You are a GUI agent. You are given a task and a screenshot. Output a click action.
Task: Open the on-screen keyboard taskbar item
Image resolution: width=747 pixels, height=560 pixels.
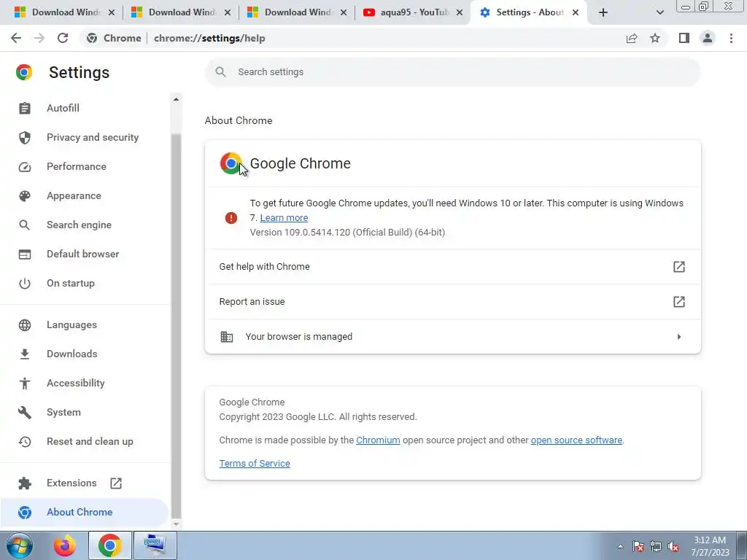[x=155, y=545]
